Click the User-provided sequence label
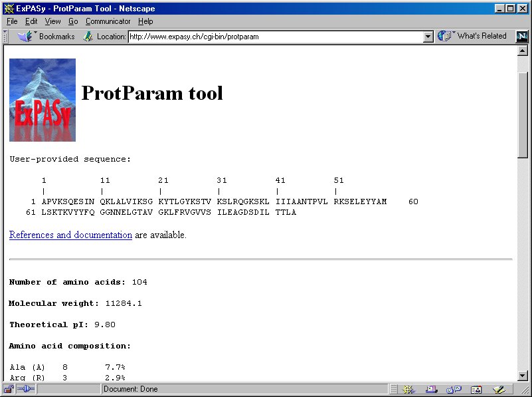The width and height of the screenshot is (532, 397). coord(70,159)
